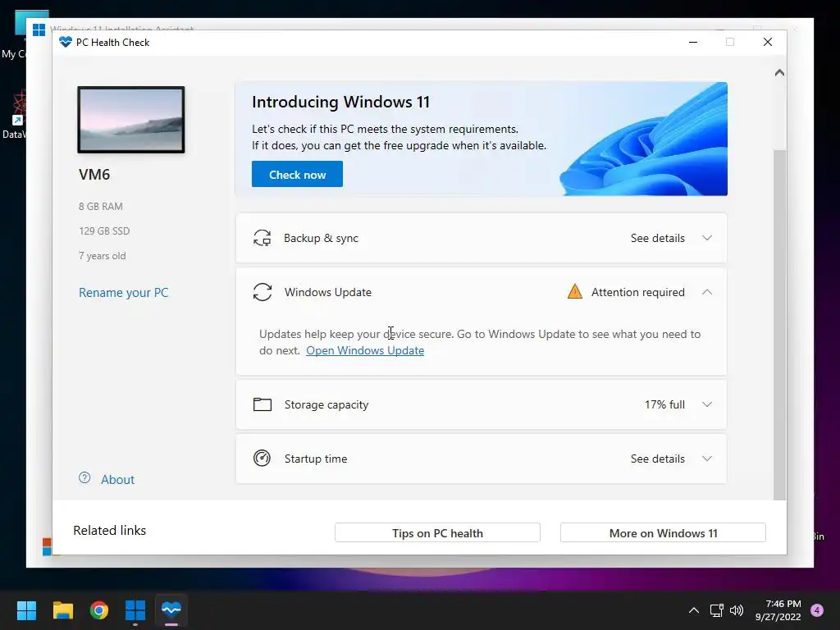The height and width of the screenshot is (630, 840).
Task: Open the Windows Start menu
Action: coord(26,610)
